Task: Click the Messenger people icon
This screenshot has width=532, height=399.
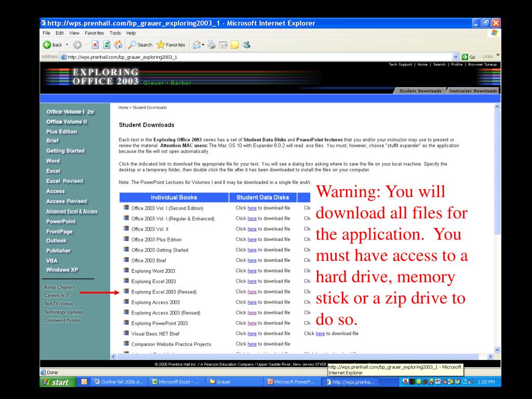Action: [246, 45]
